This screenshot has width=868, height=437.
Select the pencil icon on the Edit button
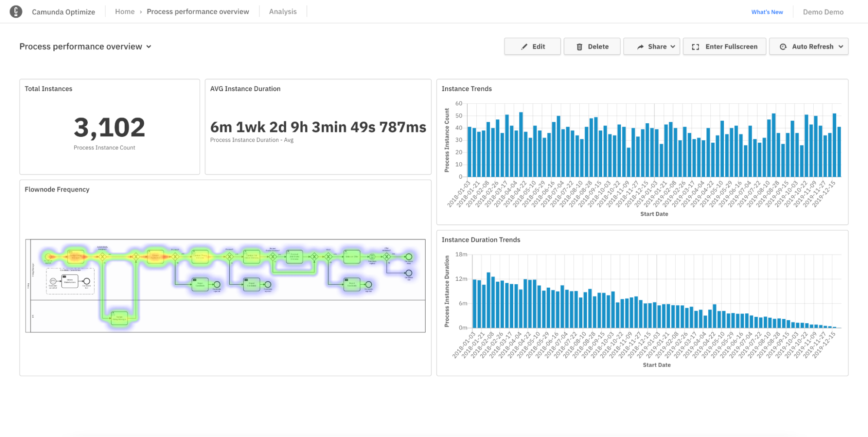coord(524,46)
